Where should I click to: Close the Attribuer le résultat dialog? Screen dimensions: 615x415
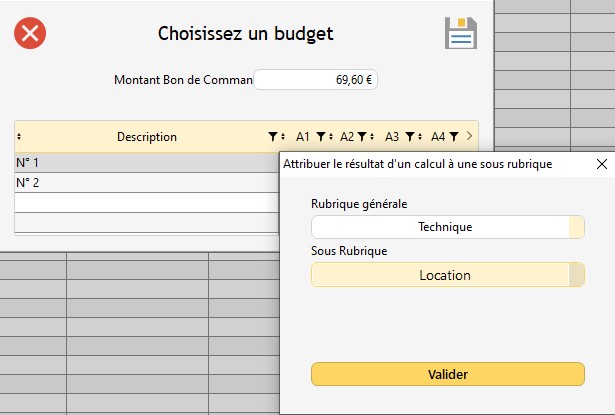601,163
